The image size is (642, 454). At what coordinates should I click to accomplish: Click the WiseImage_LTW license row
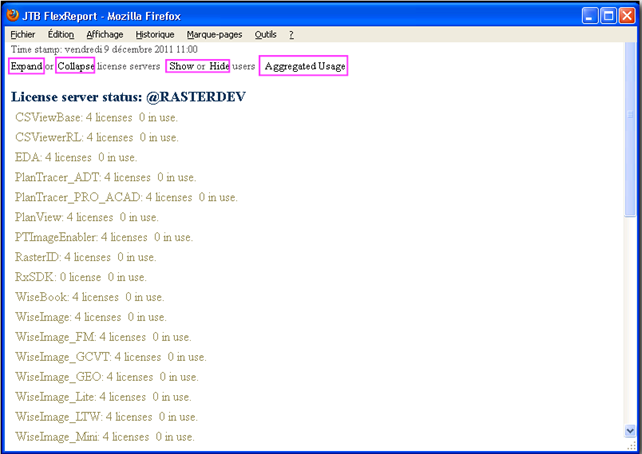click(x=106, y=417)
